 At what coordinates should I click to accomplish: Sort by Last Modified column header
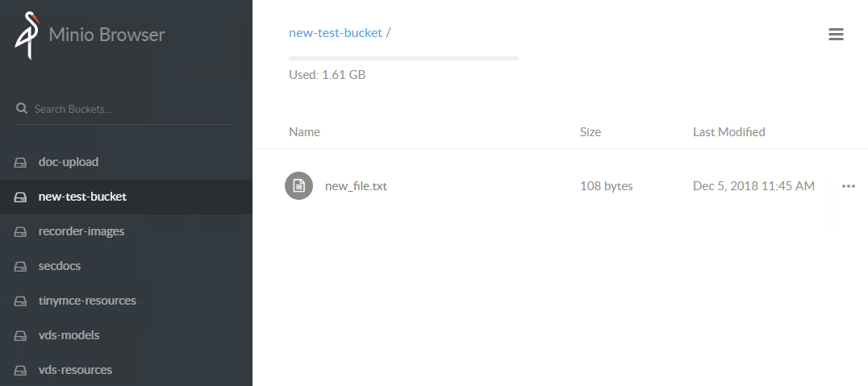[729, 131]
